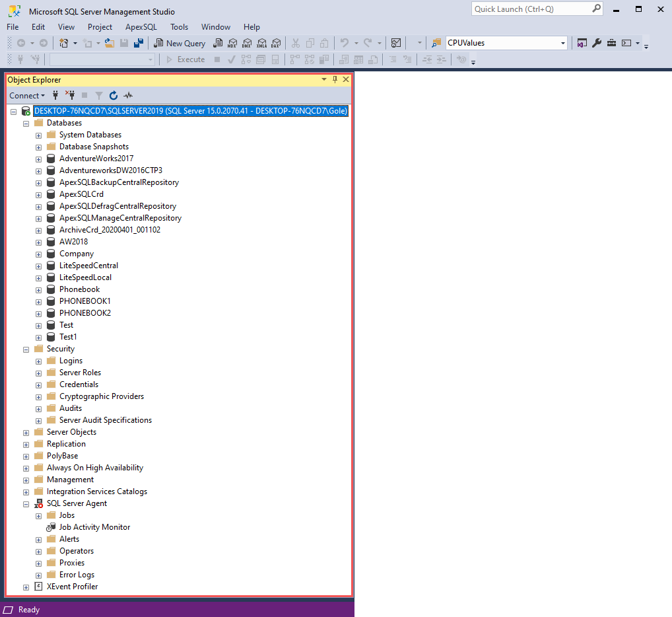Open the Window menu
The width and height of the screenshot is (672, 617).
tap(216, 27)
